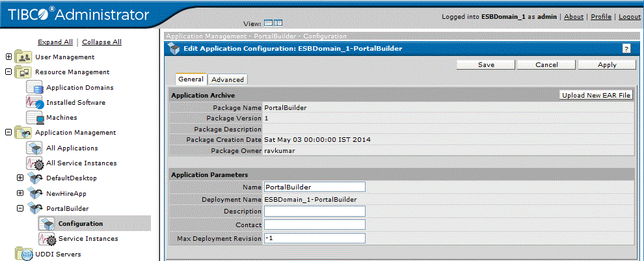Collapse the PortalBuilder application node

(x=20, y=208)
